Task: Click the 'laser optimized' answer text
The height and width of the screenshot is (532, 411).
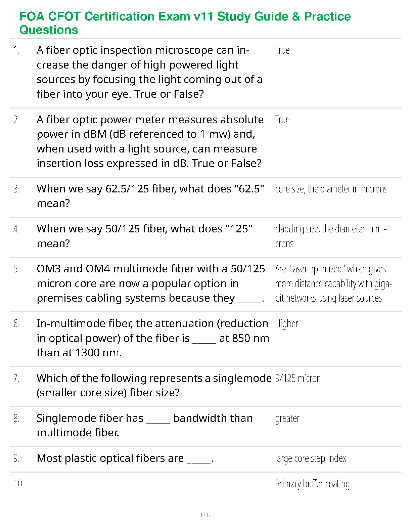Action: coord(333,283)
